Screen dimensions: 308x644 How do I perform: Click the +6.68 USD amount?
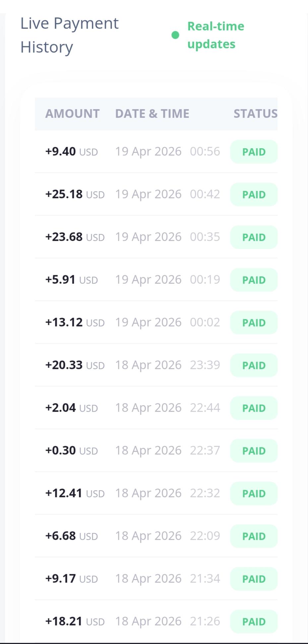[71, 536]
